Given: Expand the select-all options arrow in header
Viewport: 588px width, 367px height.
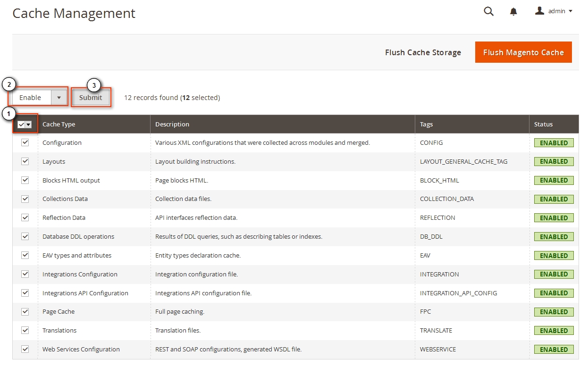Looking at the screenshot, I should pos(29,125).
